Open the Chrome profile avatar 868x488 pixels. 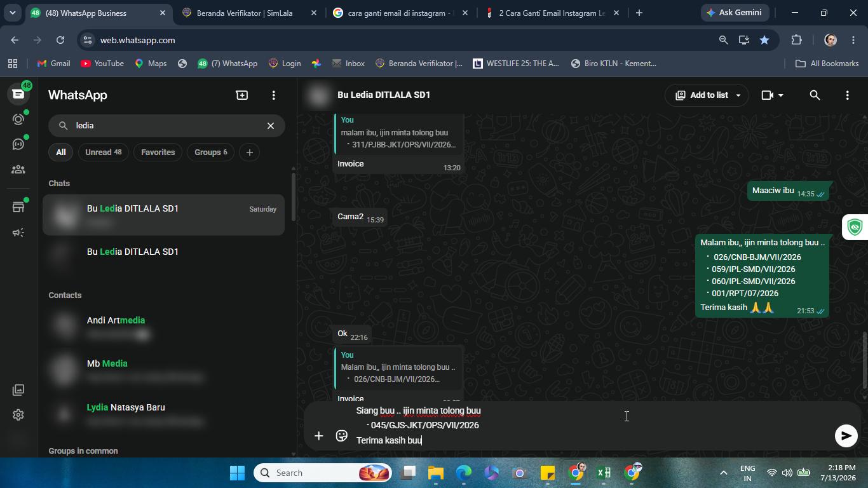pos(831,40)
